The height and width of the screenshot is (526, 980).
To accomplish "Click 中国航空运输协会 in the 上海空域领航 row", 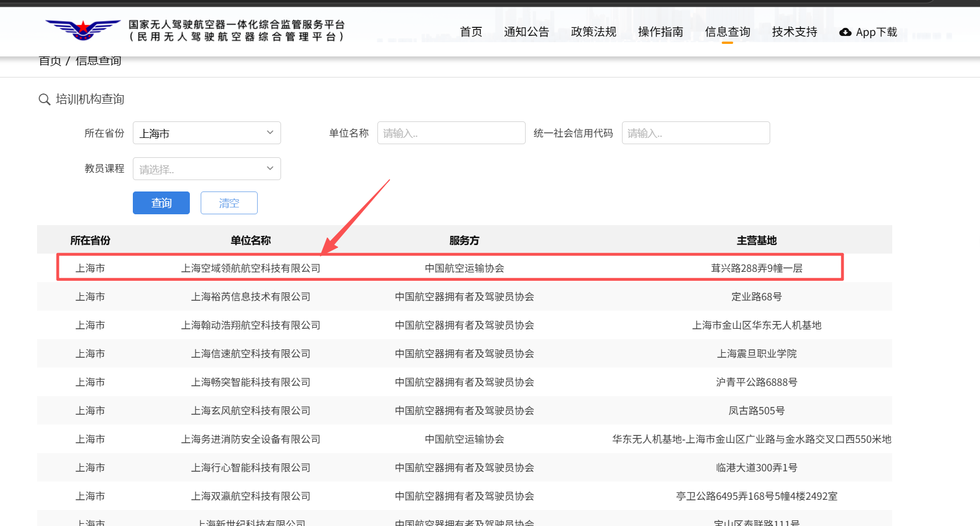I will [464, 268].
